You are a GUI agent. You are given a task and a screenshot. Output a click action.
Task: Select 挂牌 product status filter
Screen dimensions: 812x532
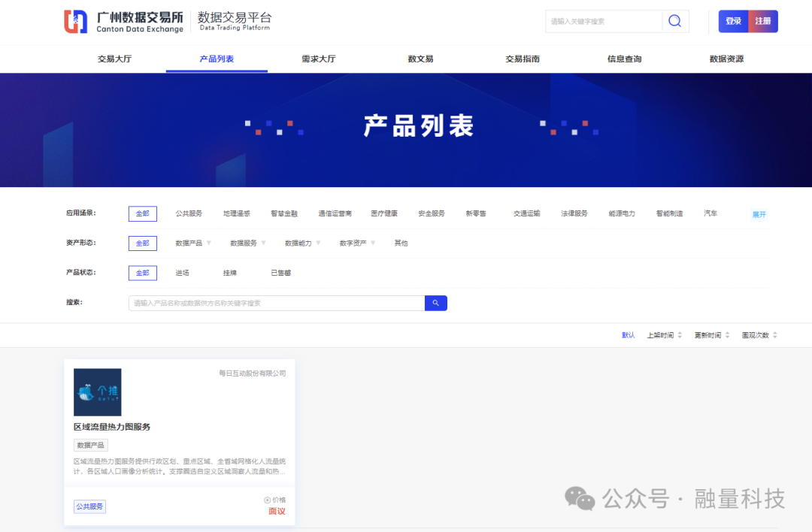tap(231, 273)
